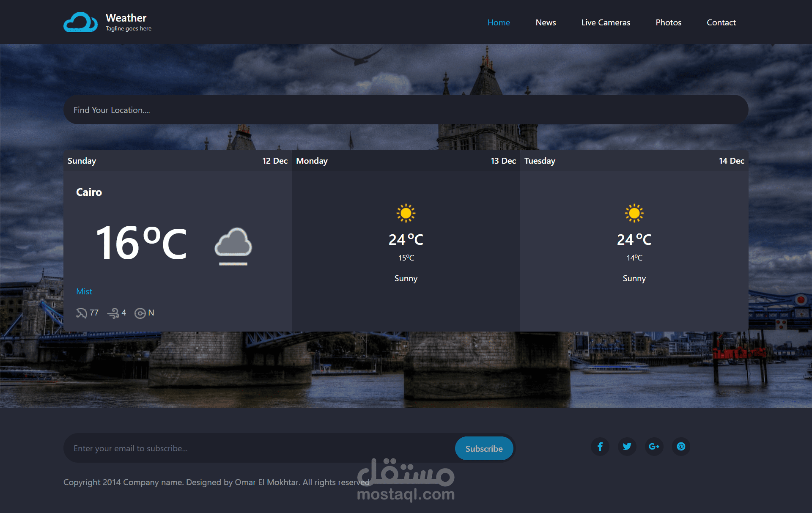Click the mist cloud icon beside 16°C

(x=233, y=246)
